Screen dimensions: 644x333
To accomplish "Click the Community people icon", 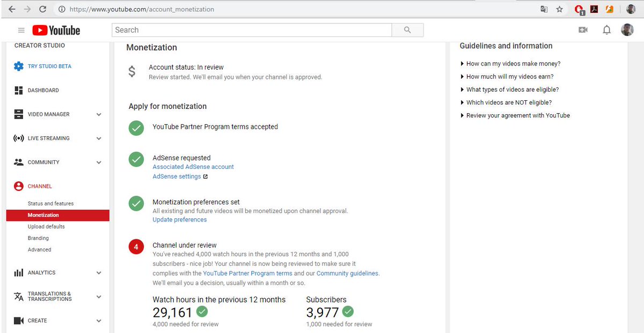I will pyautogui.click(x=19, y=162).
